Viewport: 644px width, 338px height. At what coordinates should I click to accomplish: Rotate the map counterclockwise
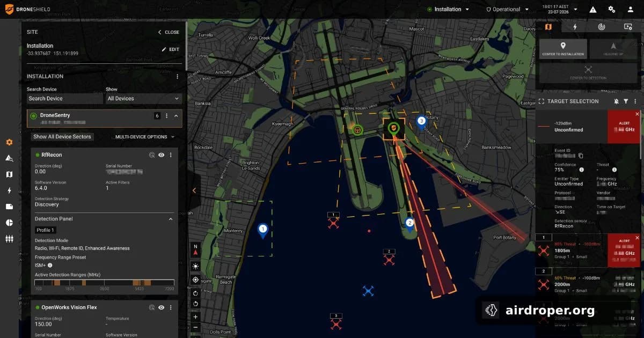195,304
